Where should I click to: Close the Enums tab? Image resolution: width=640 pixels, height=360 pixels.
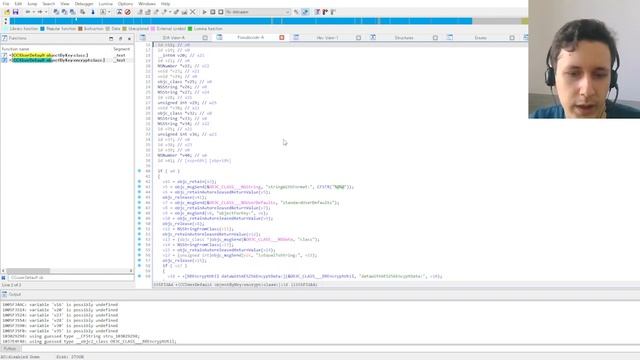point(512,38)
